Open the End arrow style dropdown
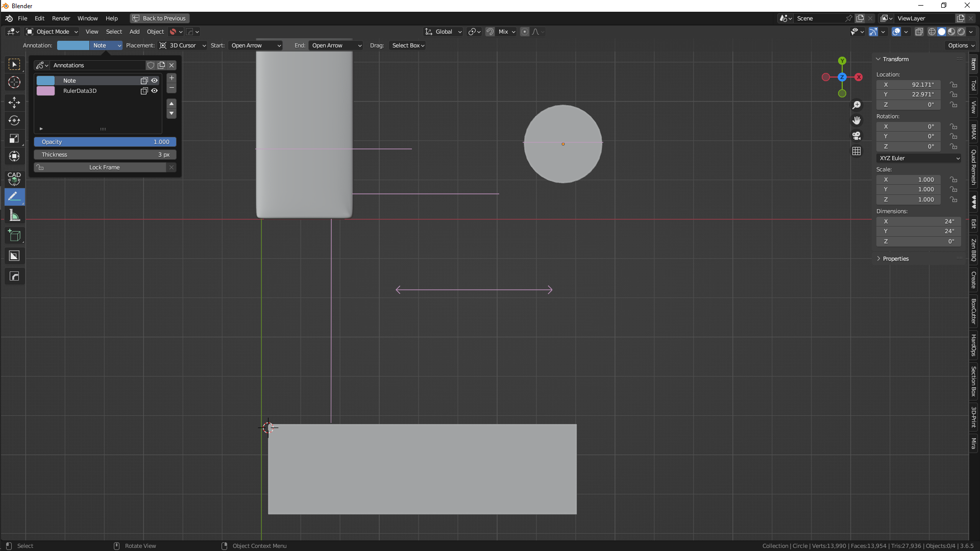The height and width of the screenshot is (551, 980). 336,45
